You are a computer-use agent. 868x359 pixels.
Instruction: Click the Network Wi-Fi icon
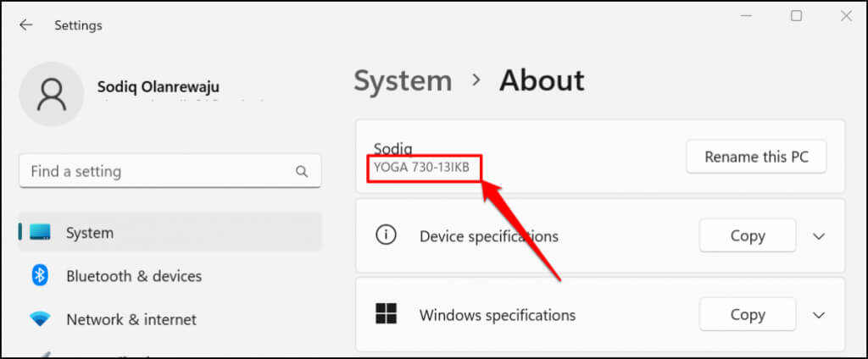tap(40, 319)
